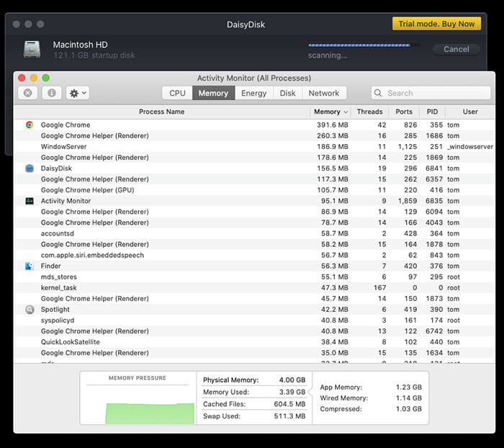Click the Inspect process info icon

tap(51, 93)
